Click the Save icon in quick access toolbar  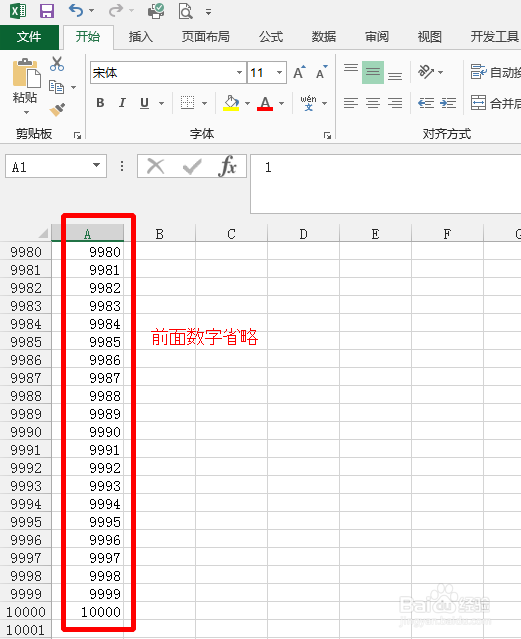47,11
